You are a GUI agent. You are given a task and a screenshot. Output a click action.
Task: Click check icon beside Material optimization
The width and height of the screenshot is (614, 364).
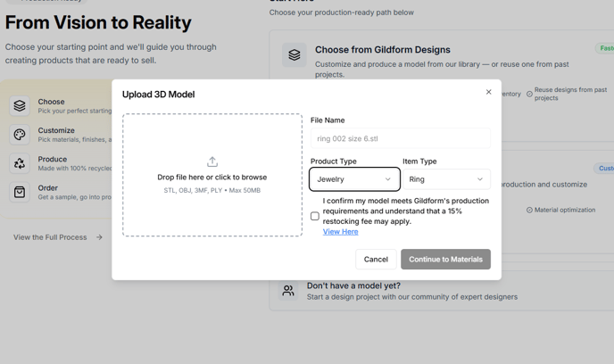click(529, 211)
